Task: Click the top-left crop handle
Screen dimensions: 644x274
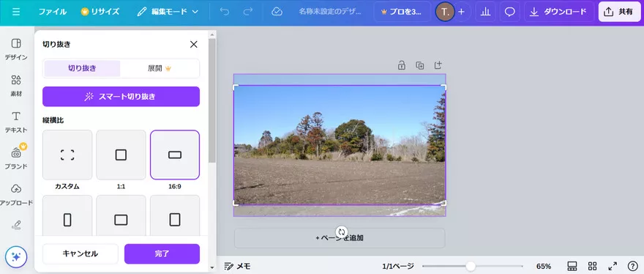Action: pos(236,87)
